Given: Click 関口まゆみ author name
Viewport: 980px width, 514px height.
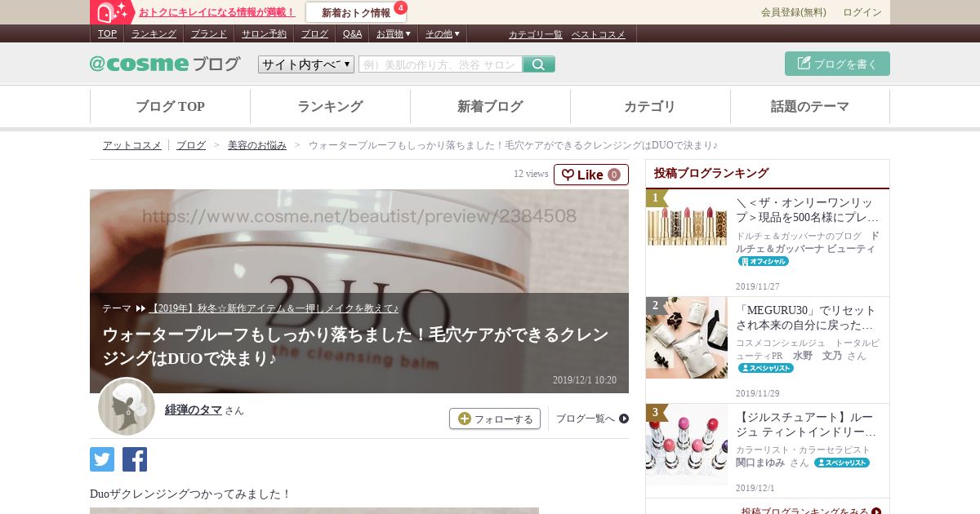Looking at the screenshot, I should click(761, 463).
